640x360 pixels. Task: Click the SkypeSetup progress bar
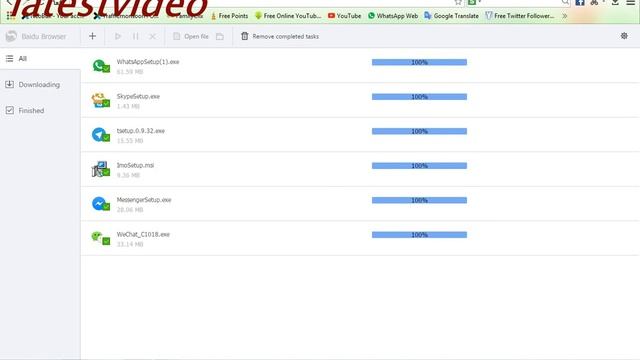[x=419, y=97]
